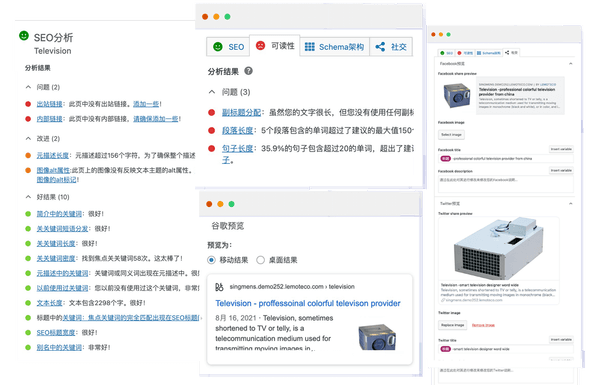This screenshot has height=385, width=600.
Task: Click the purple title tag in Twitter title
Action: 445,349
